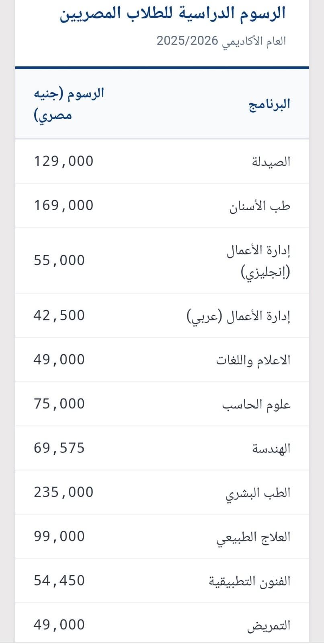324x644 pixels.
Task: Click the 169,000 fee value
Action: 64,205
